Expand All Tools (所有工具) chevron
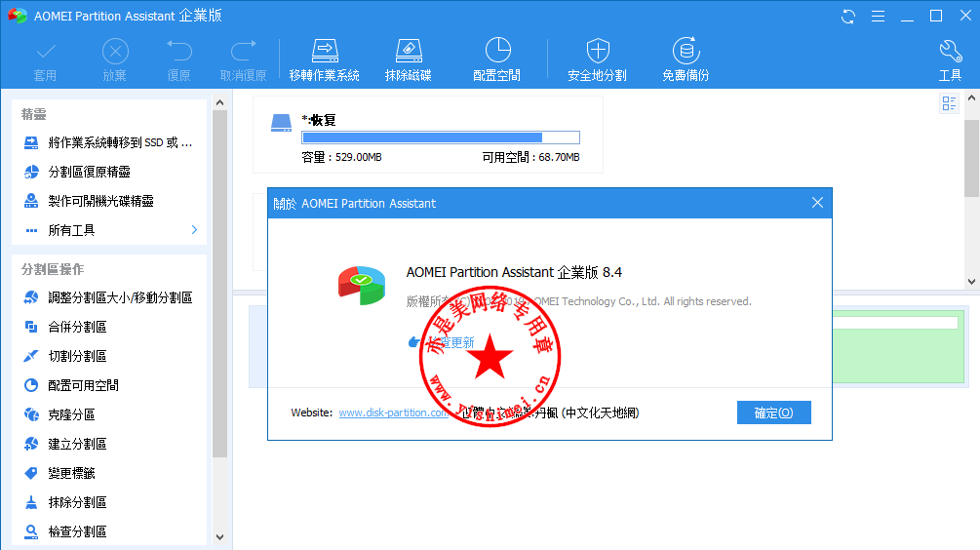This screenshot has width=980, height=550. click(x=194, y=230)
